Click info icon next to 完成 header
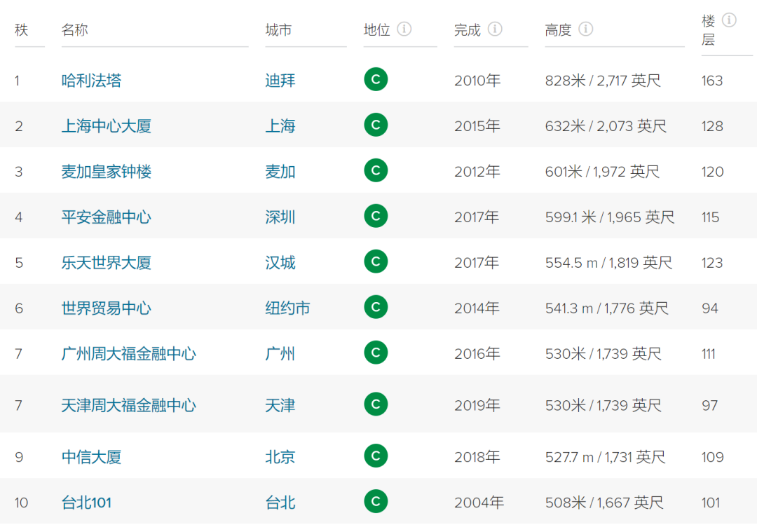This screenshot has height=532, width=757. point(495,29)
